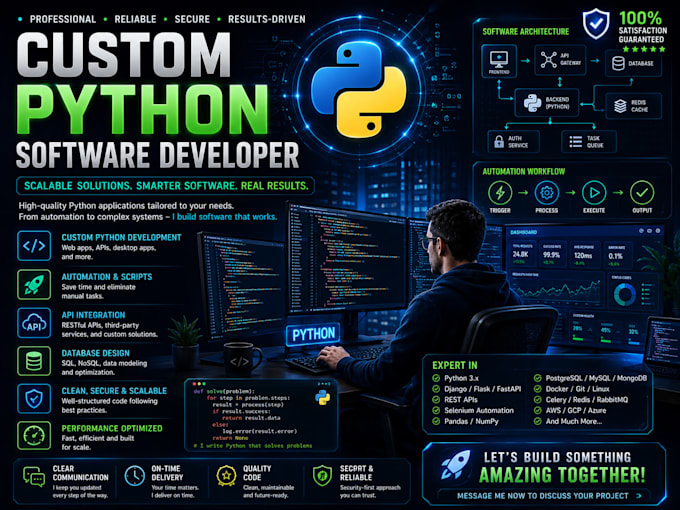This screenshot has width=680, height=510.
Task: Click the Performance Optimized heading text
Action: 112,428
